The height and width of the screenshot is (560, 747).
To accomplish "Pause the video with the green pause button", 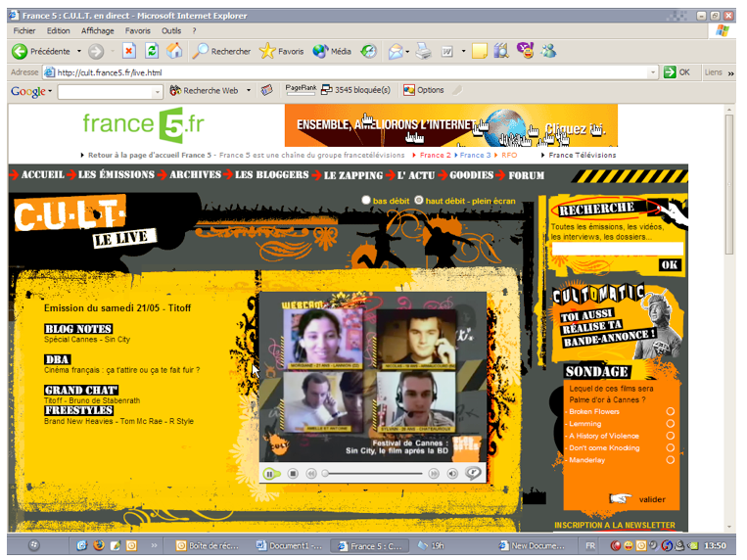I will coord(269,474).
